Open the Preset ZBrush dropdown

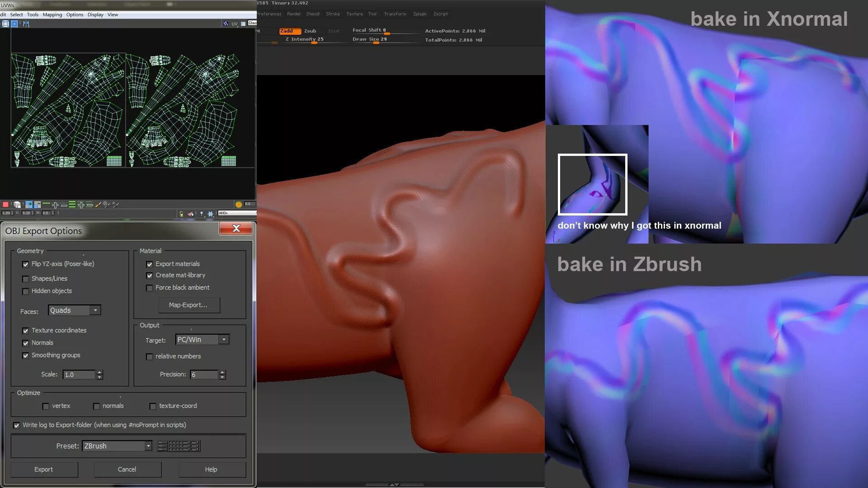click(148, 446)
